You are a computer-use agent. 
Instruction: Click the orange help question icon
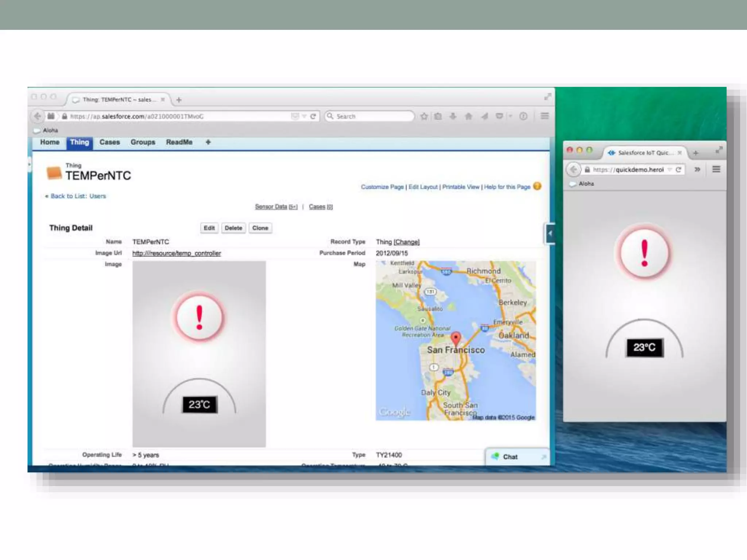537,186
